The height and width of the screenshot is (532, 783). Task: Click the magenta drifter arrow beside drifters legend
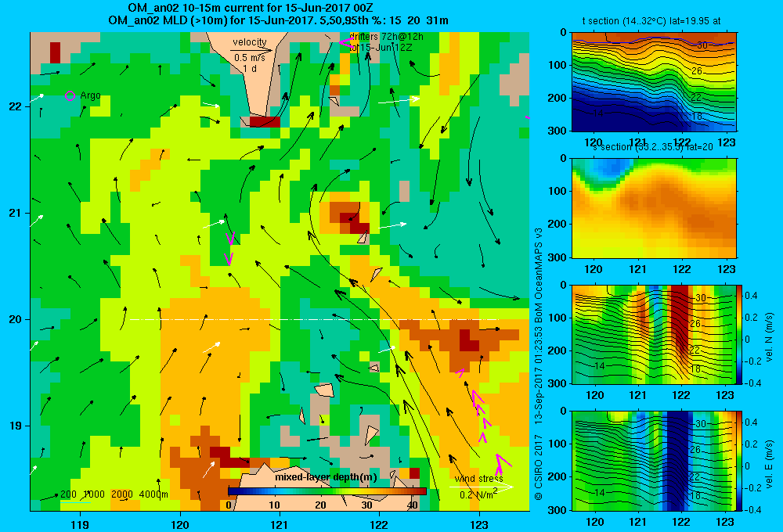[345, 43]
